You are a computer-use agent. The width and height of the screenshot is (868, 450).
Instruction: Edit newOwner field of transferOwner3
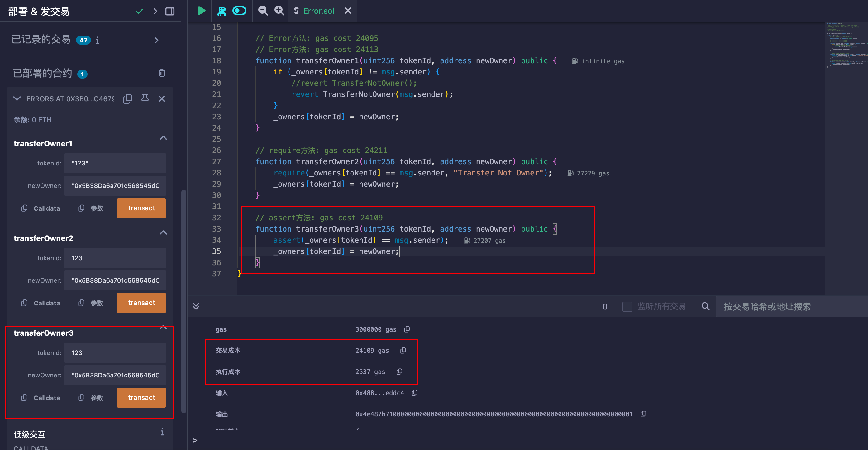[x=115, y=375]
